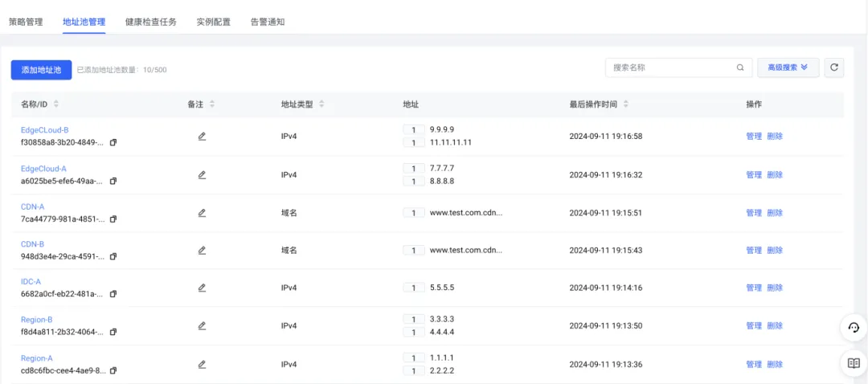The image size is (868, 384).
Task: Copy the EdgeCLoud-B pool ID
Action: coord(113,143)
